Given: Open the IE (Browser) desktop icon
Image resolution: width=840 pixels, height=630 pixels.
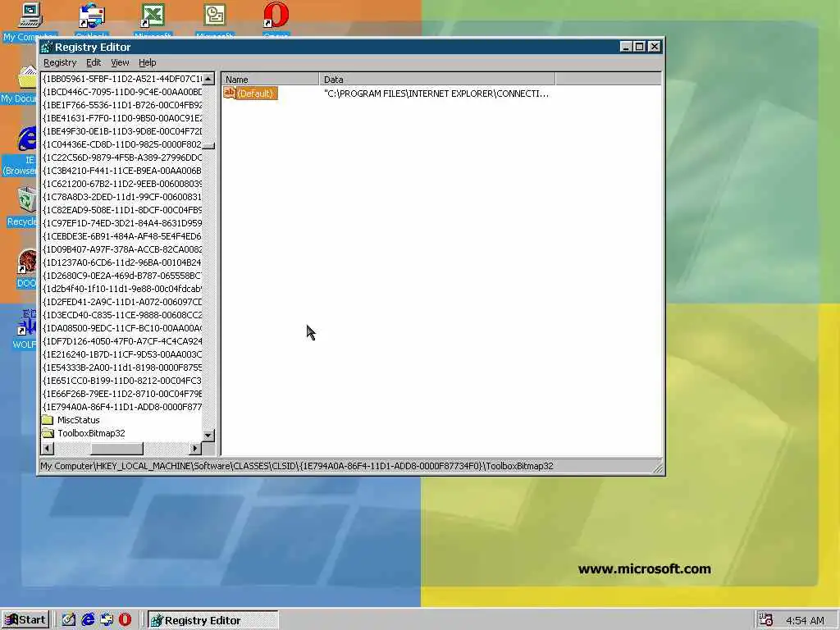Looking at the screenshot, I should (x=21, y=150).
